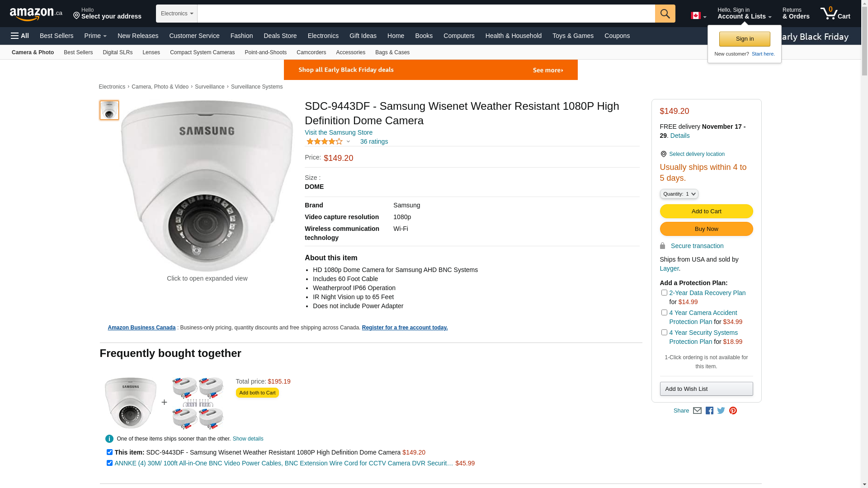Open the All hamburger menu
Viewport: 868px width, 488px height.
(20, 36)
